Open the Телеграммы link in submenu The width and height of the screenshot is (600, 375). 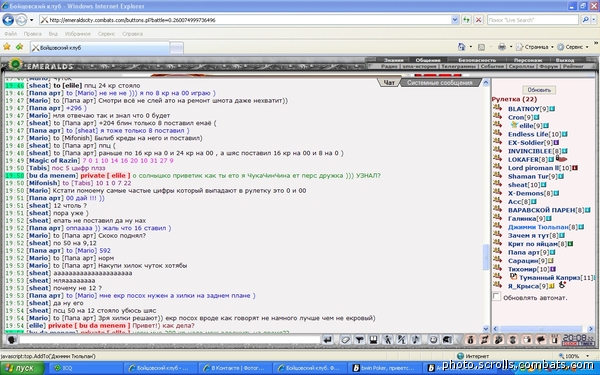(458, 66)
